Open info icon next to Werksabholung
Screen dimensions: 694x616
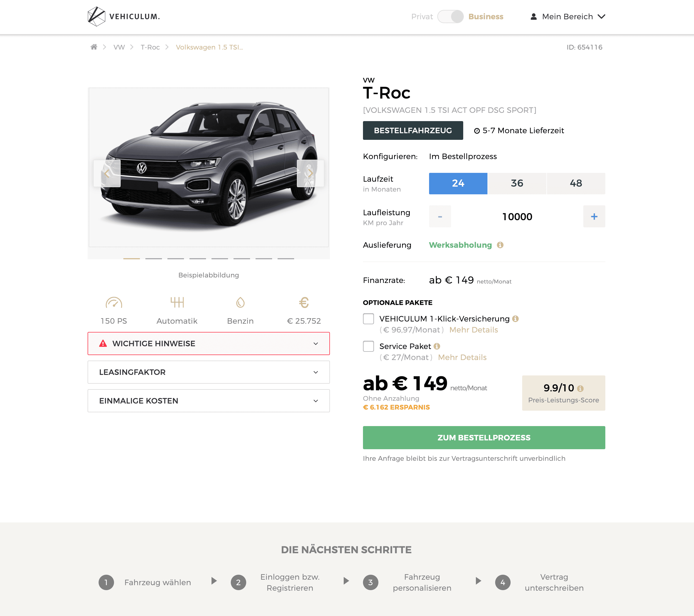(x=500, y=245)
